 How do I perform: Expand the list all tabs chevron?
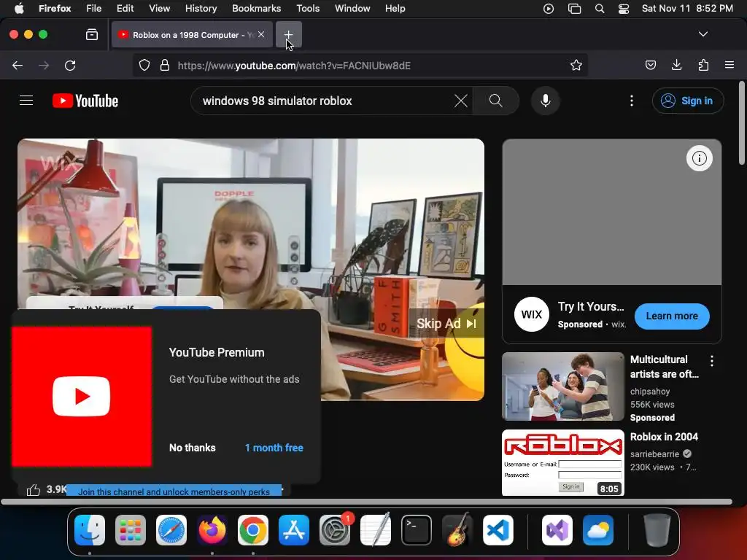click(703, 34)
